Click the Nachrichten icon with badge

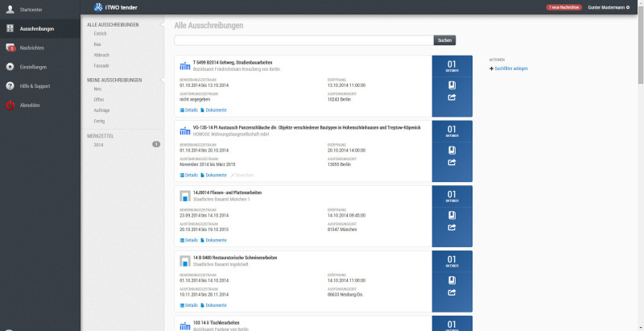[x=10, y=48]
